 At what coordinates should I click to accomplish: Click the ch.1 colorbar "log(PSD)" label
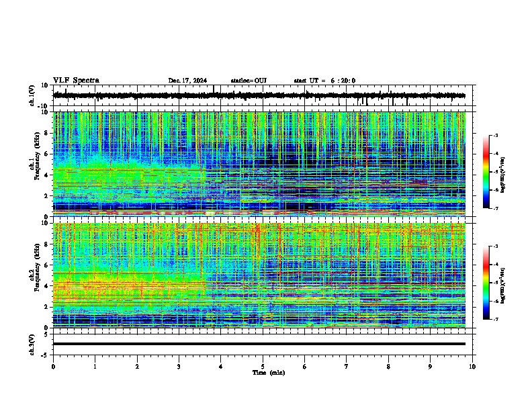click(503, 175)
